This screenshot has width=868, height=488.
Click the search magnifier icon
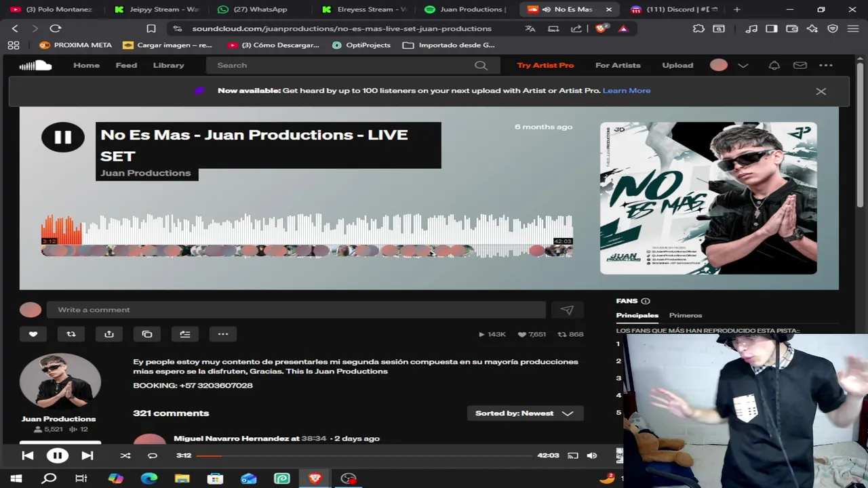point(481,65)
